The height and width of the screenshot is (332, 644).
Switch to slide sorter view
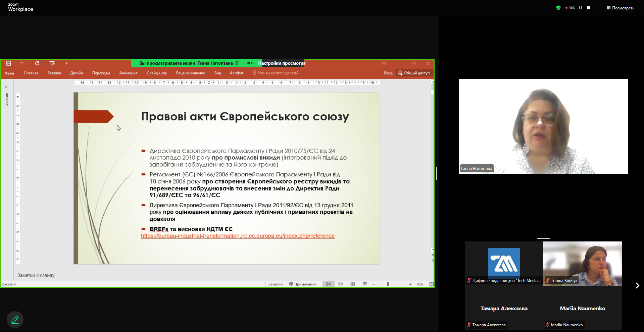pos(341,284)
